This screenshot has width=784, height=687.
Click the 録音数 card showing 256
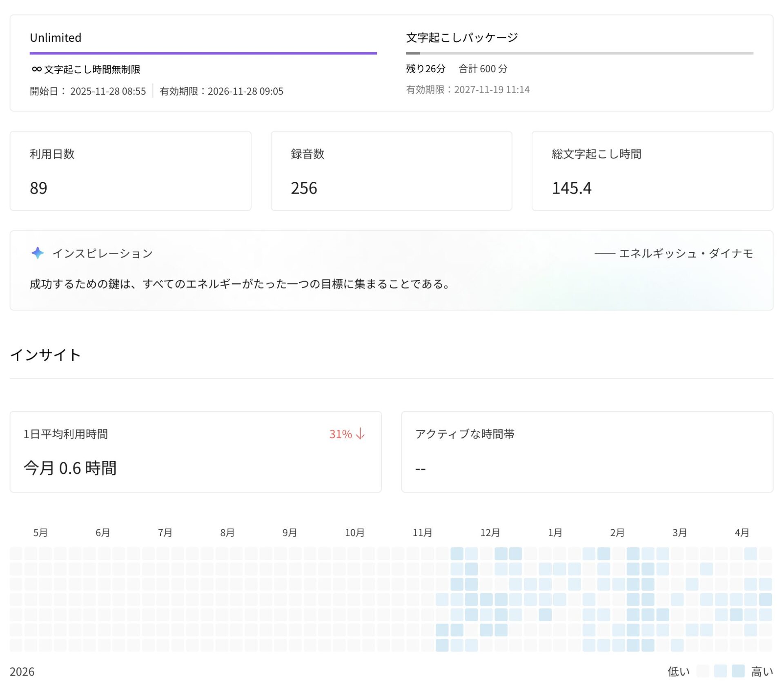click(391, 171)
